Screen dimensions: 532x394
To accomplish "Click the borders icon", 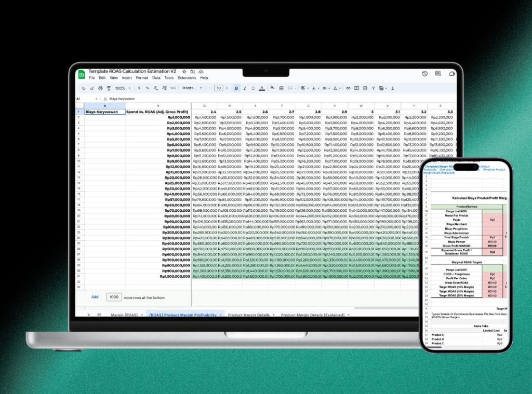I will (x=282, y=88).
